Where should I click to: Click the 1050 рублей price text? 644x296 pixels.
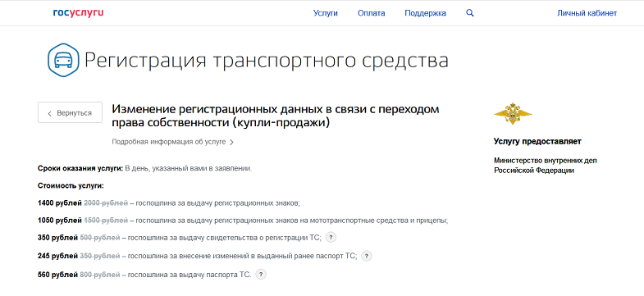click(x=60, y=221)
